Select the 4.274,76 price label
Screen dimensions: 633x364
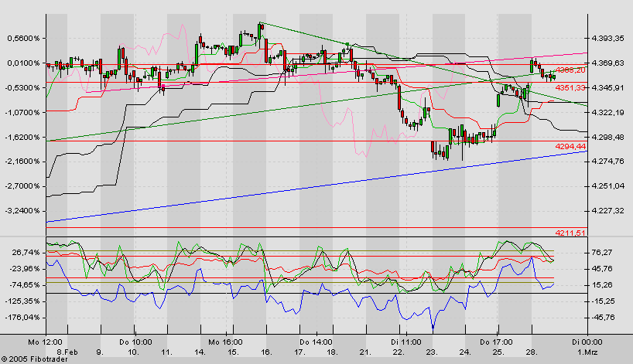coord(607,162)
